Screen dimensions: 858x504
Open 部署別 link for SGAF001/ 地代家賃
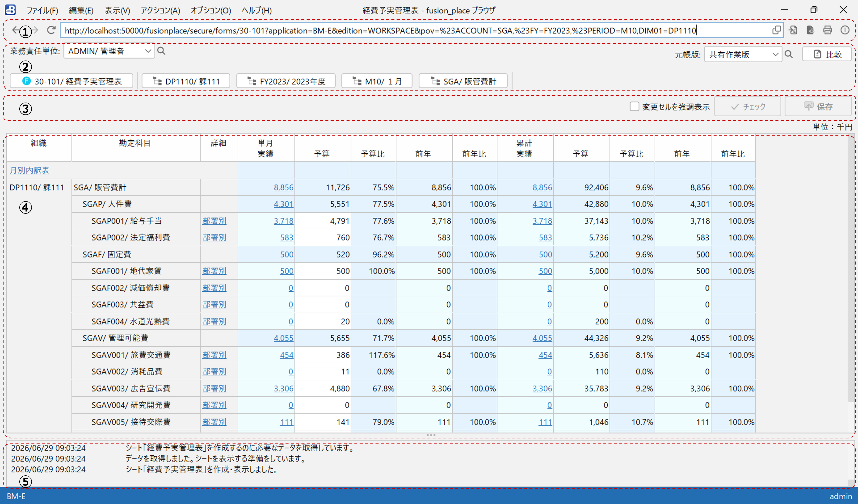click(214, 271)
